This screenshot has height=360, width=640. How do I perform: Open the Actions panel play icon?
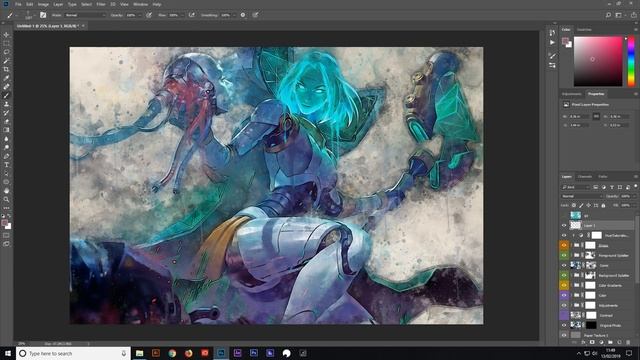[552, 42]
